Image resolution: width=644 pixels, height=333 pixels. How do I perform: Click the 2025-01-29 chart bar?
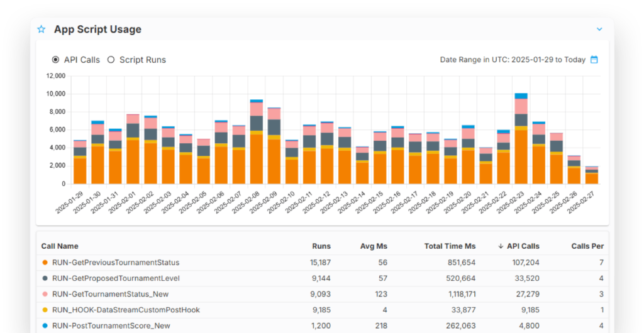(80, 162)
